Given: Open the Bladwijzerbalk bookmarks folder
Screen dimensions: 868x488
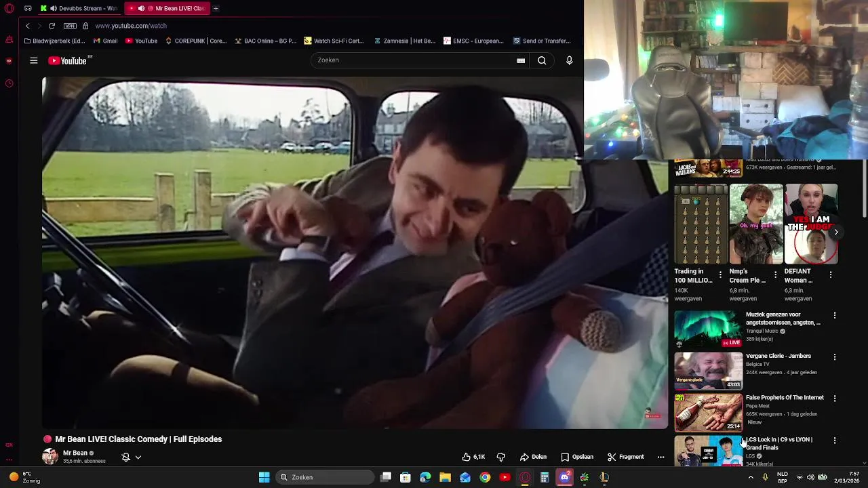Looking at the screenshot, I should [54, 41].
